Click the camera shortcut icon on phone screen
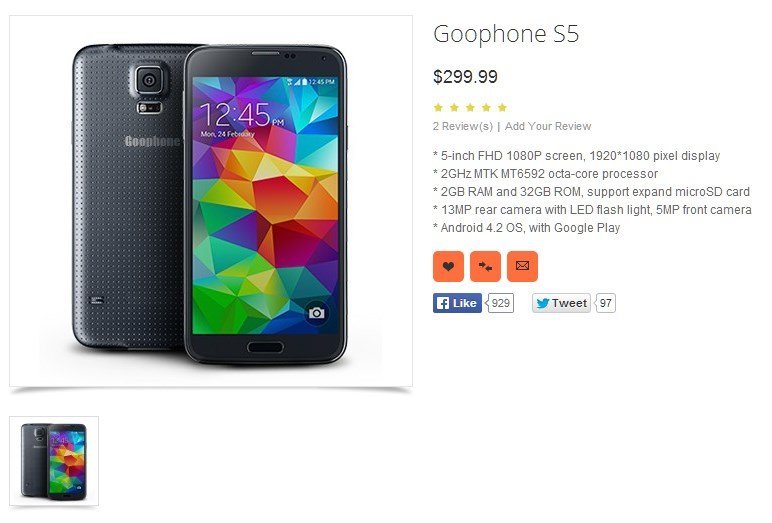Image resolution: width=772 pixels, height=523 pixels. coord(316,313)
